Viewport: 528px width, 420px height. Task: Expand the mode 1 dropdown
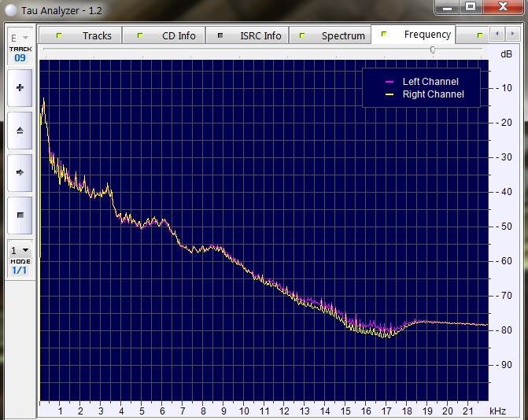pyautogui.click(x=20, y=250)
